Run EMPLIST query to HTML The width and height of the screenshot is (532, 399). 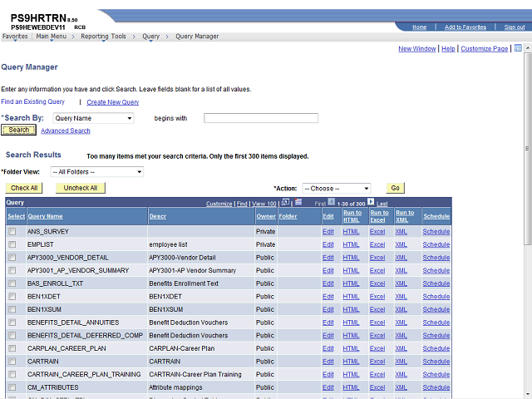pyautogui.click(x=351, y=244)
